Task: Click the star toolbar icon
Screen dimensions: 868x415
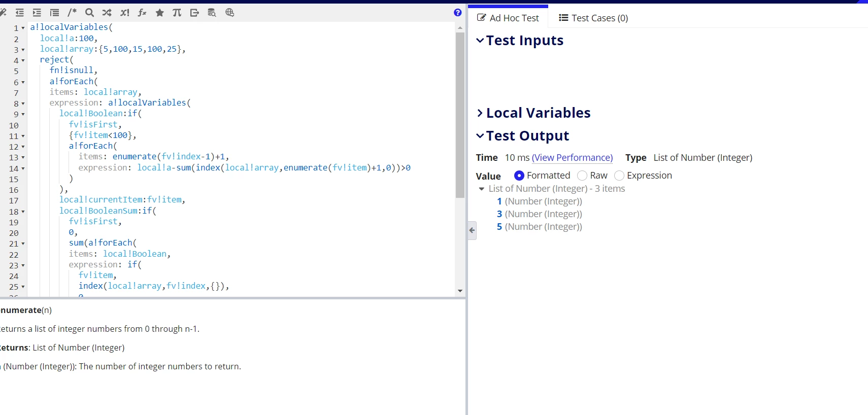Action: pyautogui.click(x=159, y=13)
